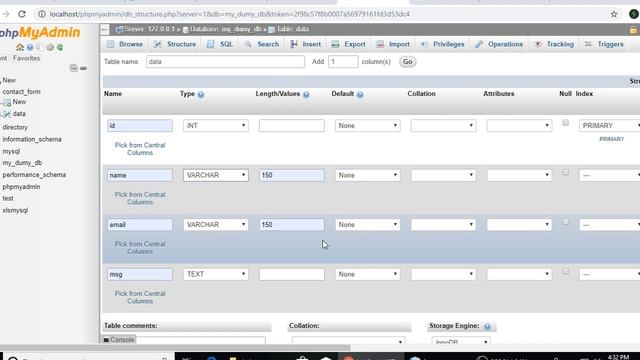Open the VARCHAR type dropdown for name

[216, 175]
